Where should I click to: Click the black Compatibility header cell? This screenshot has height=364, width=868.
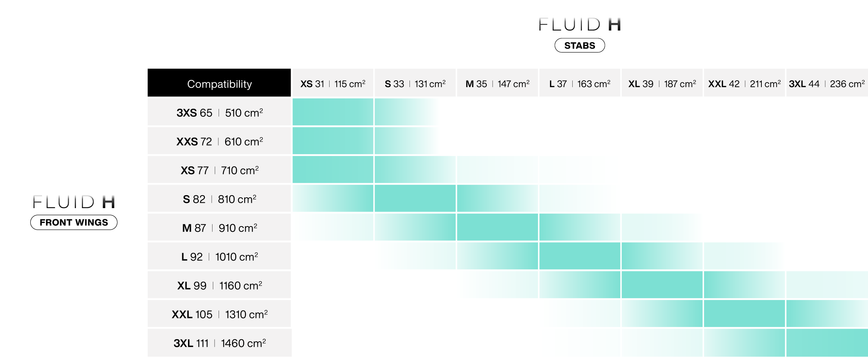tap(219, 83)
